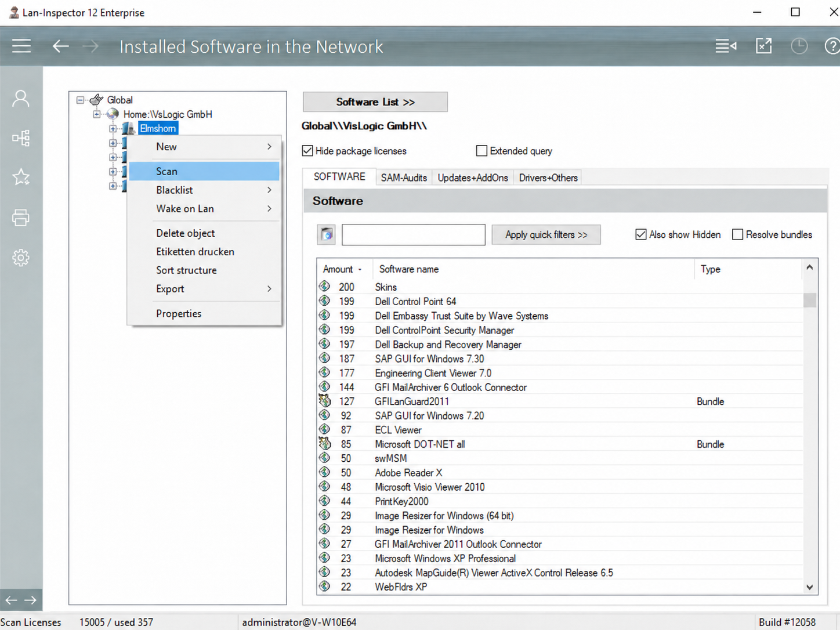Click the Microsoft DOT-NET all bundle icon
The image size is (840, 630).
(325, 444)
